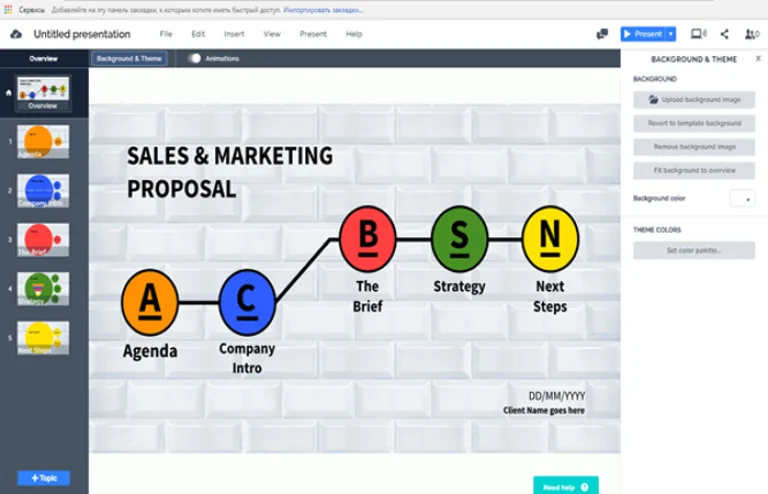The image size is (768, 494).
Task: Select The Brief slide thumbnail
Action: (x=43, y=239)
